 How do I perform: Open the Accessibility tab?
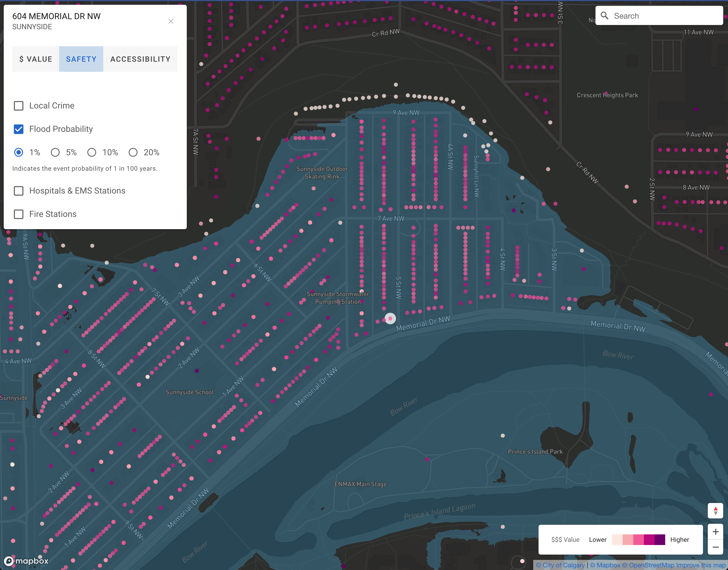(140, 59)
